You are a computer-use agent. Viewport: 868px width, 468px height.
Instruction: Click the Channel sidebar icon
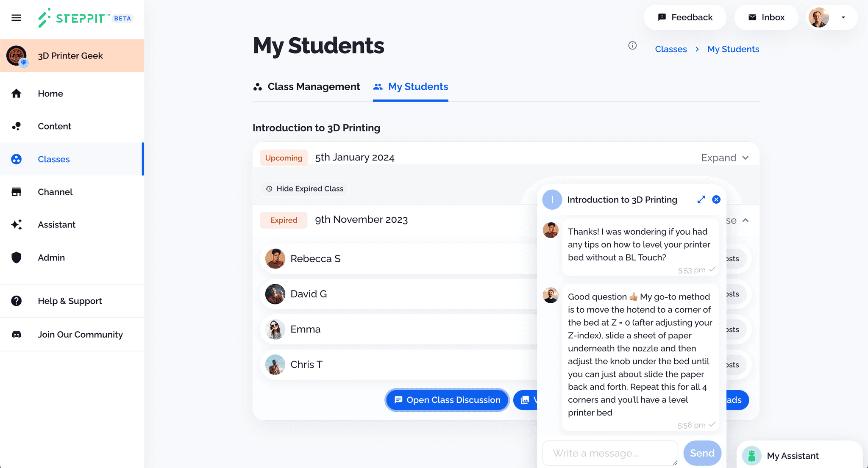(16, 191)
